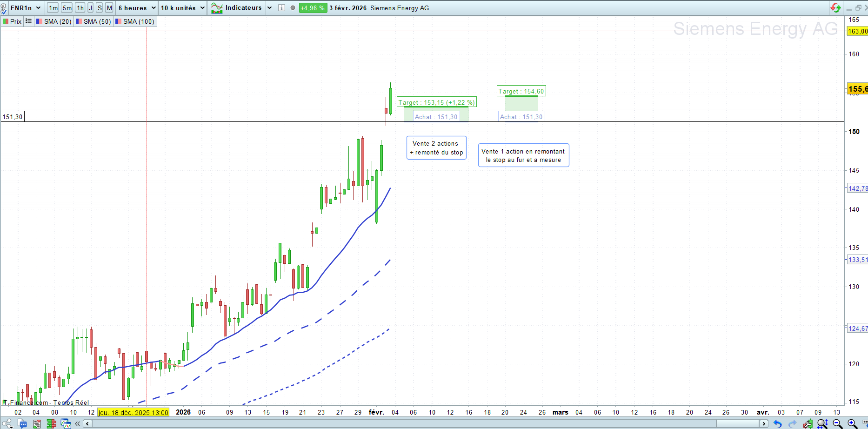Open the 6 heures timeframe dropdown

(137, 8)
